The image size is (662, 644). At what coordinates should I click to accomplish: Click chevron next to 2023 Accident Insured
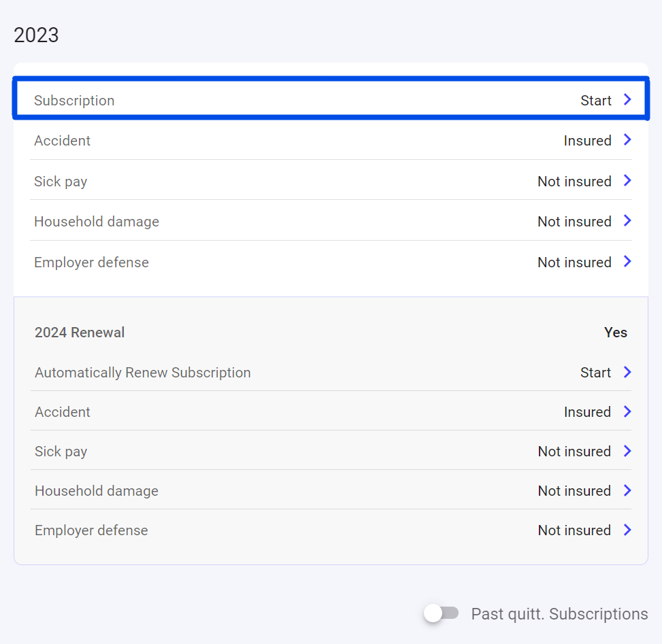click(x=627, y=140)
